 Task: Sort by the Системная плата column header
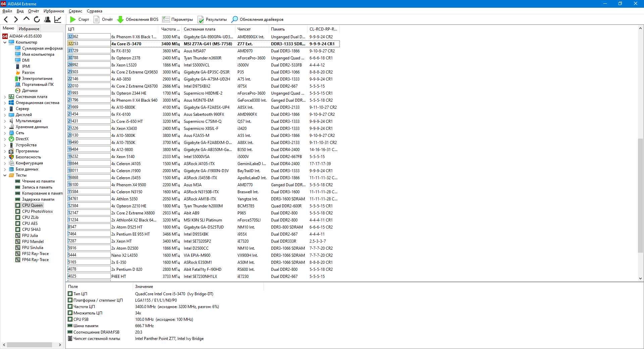pyautogui.click(x=208, y=29)
